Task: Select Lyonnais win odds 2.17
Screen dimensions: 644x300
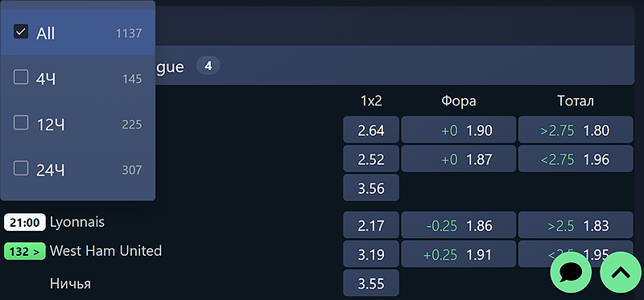Action: 371,225
